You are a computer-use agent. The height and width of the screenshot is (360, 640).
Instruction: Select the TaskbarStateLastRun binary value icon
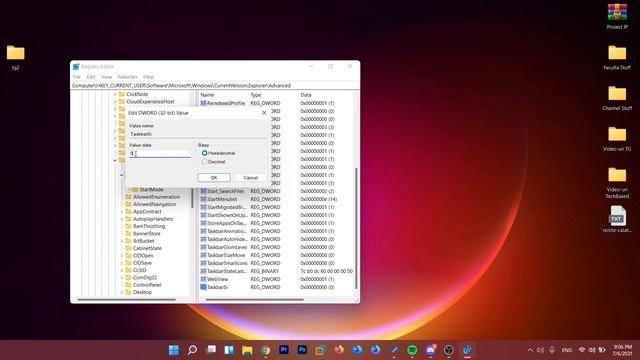[x=203, y=271]
